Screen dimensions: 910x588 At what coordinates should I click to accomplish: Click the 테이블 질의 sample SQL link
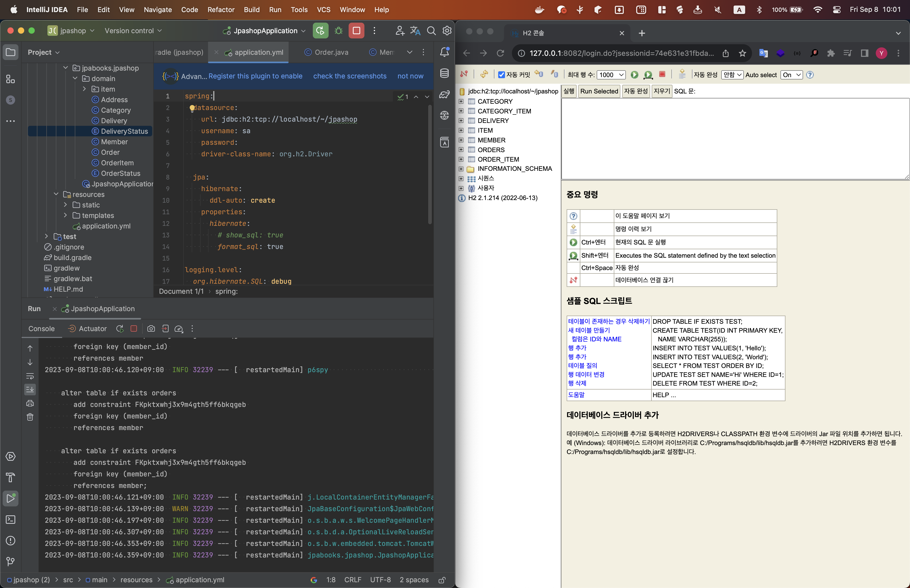(x=582, y=365)
